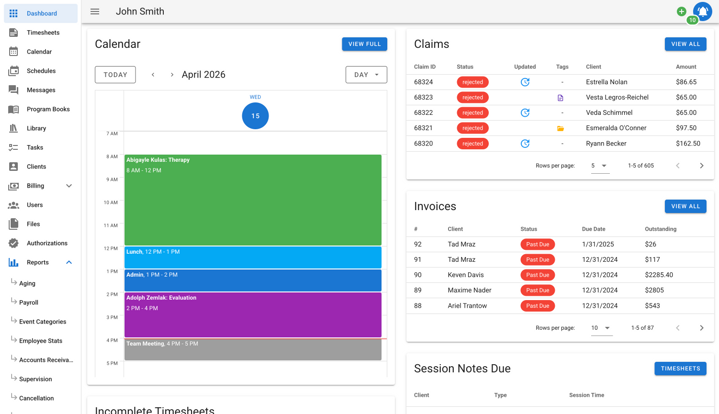The height and width of the screenshot is (414, 719).
Task: Click updated clock icon for claim 68322
Action: pos(525,113)
